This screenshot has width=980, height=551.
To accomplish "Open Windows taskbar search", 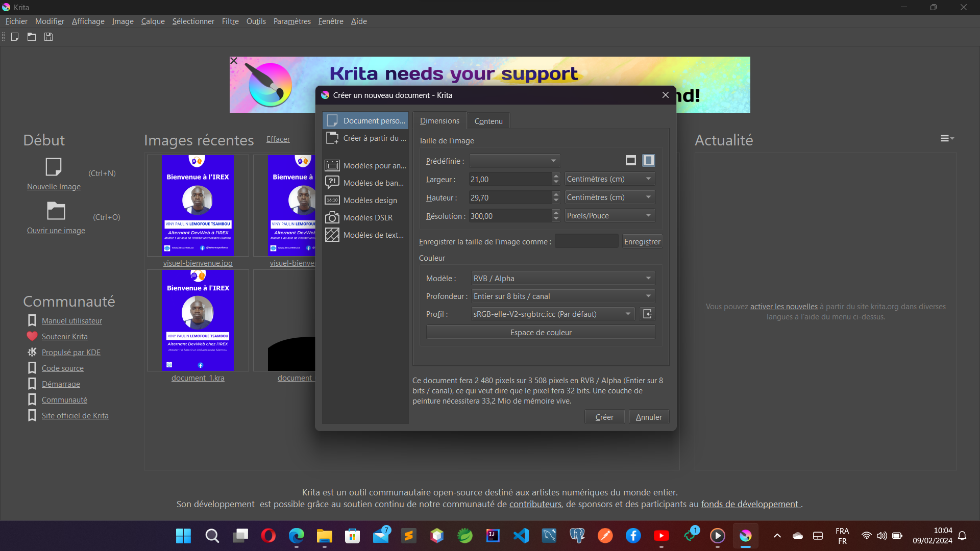I will 212,536.
